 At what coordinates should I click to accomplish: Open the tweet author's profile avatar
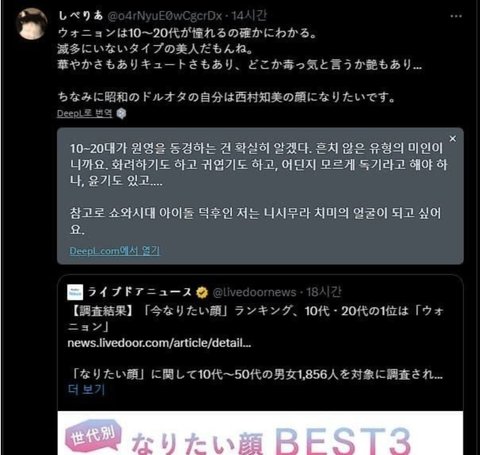(32, 24)
